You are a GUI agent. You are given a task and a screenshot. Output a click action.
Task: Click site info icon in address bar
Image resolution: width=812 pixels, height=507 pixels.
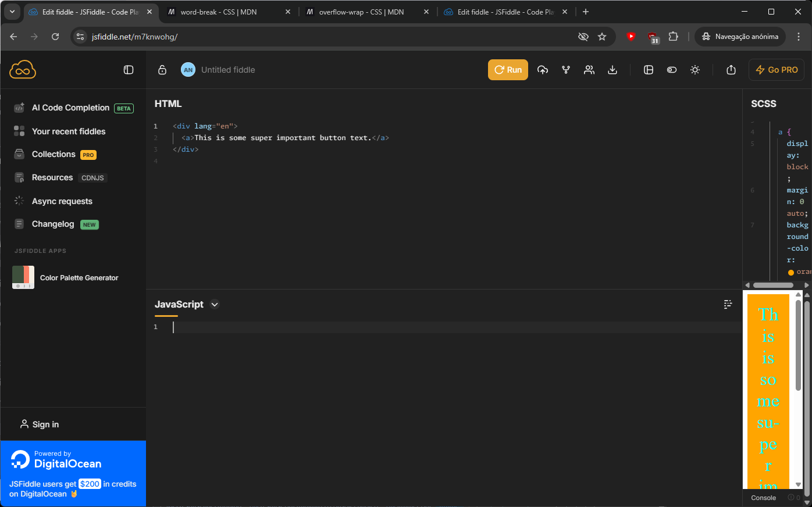coord(80,37)
